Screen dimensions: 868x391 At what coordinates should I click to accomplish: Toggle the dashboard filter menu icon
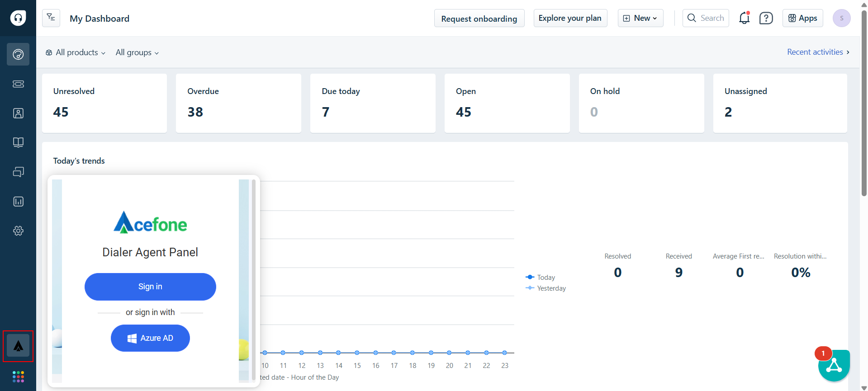[x=51, y=18]
